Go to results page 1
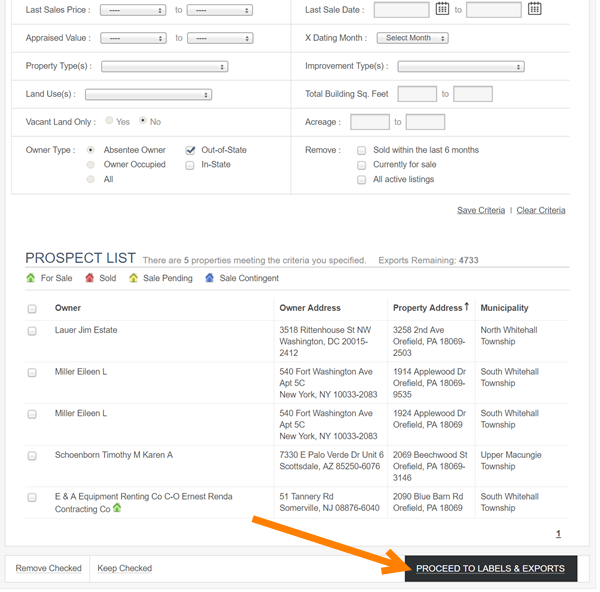Image resolution: width=600 pixels, height=592 pixels. 558,534
